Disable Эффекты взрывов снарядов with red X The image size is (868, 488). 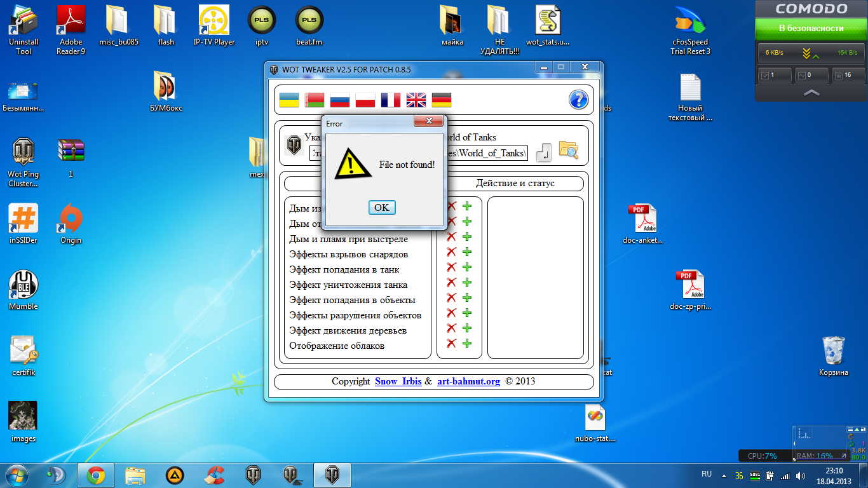[452, 252]
